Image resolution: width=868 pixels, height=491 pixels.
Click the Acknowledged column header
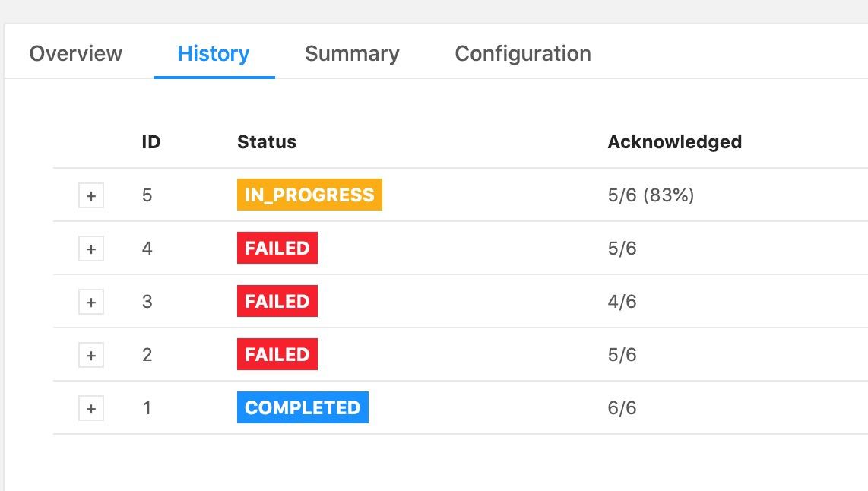(674, 142)
